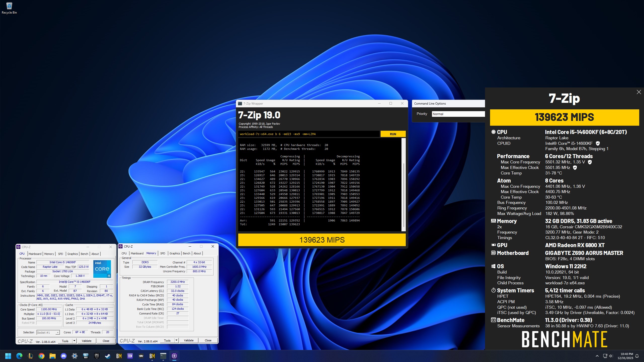Click the verified shield next to CPUID
This screenshot has width=644, height=362.
[x=598, y=143]
